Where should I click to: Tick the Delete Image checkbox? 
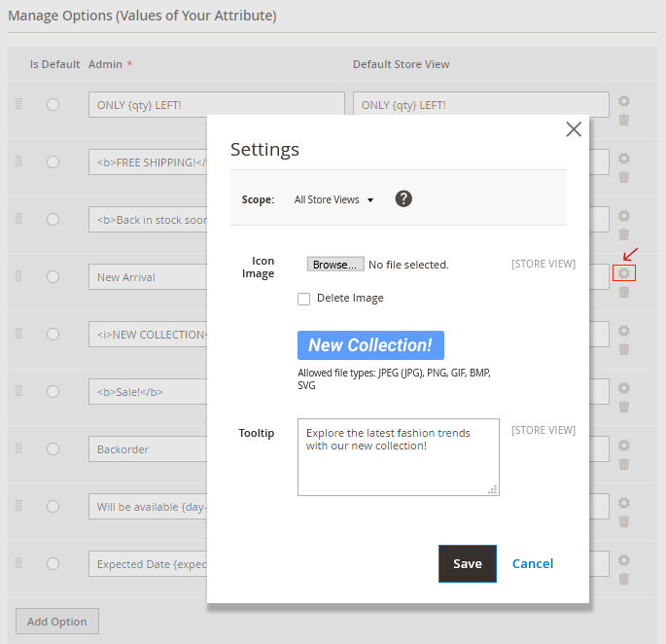pyautogui.click(x=304, y=299)
